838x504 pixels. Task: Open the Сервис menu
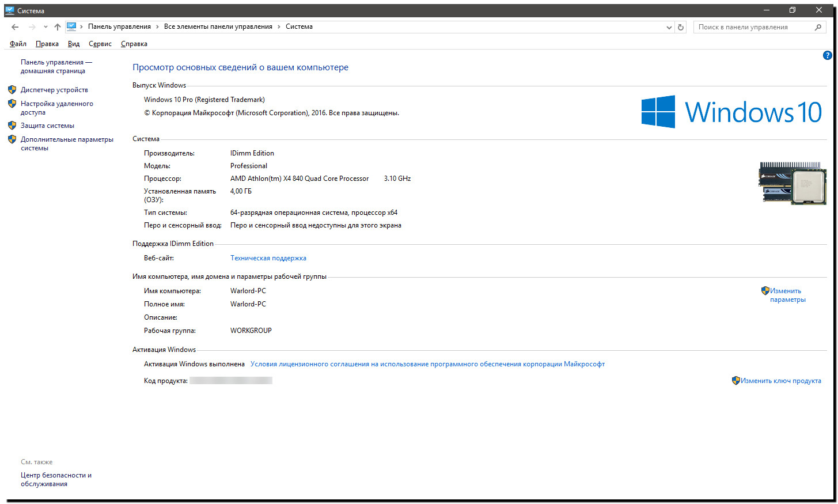pos(100,44)
